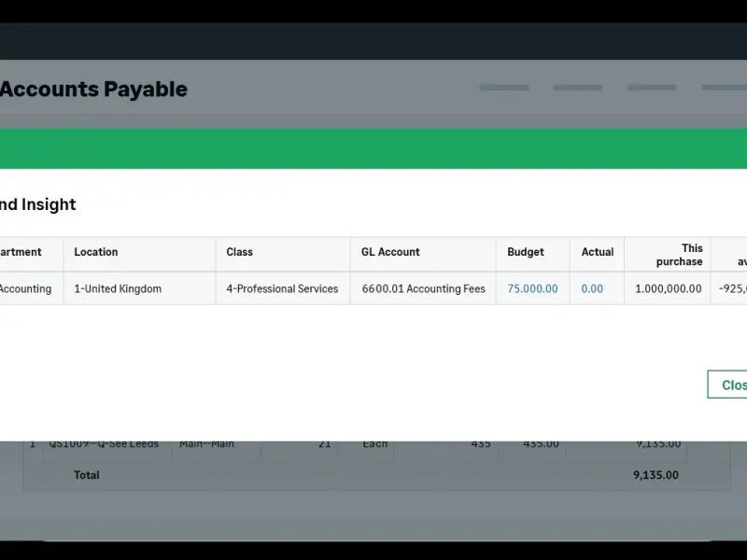Click the Class column header

240,252
